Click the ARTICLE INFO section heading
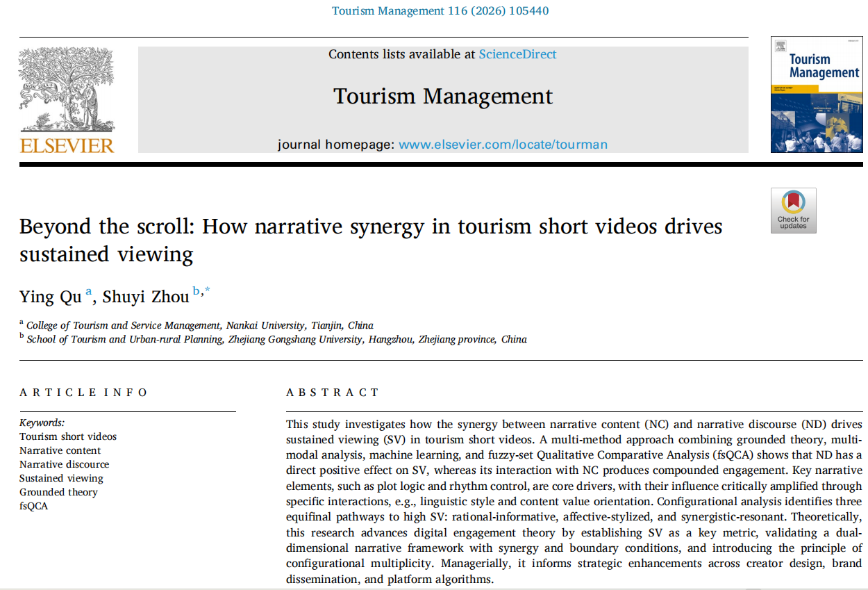This screenshot has width=868, height=590. coord(83,393)
